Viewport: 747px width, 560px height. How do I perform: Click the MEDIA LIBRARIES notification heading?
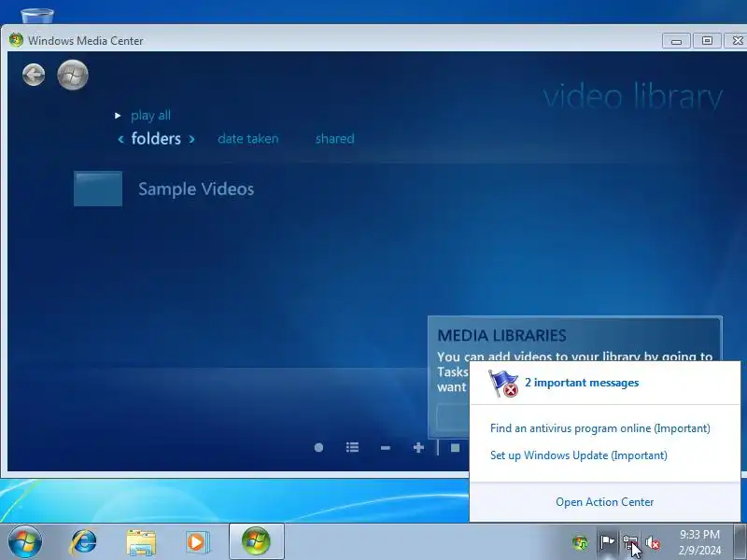click(501, 336)
